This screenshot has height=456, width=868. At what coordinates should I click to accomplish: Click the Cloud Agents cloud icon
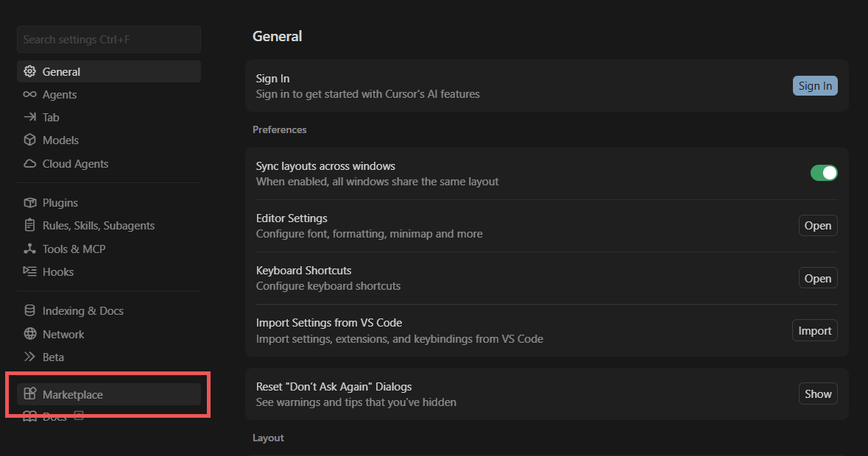coord(29,164)
